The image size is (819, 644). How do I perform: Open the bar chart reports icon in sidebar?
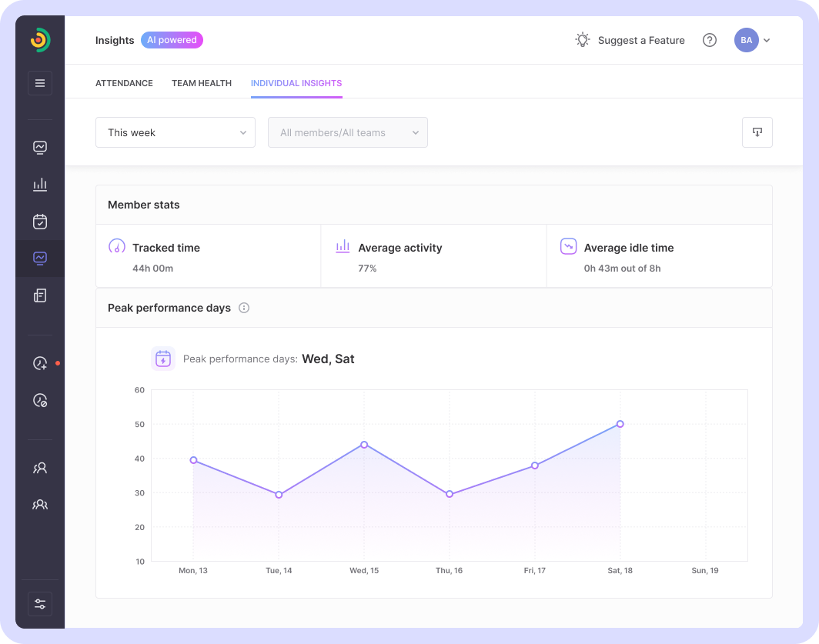pos(40,185)
